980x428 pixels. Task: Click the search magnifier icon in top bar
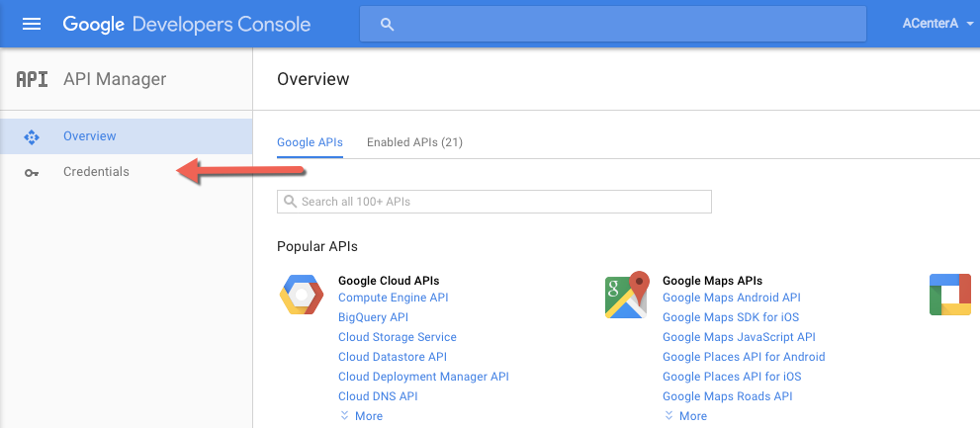(x=387, y=24)
